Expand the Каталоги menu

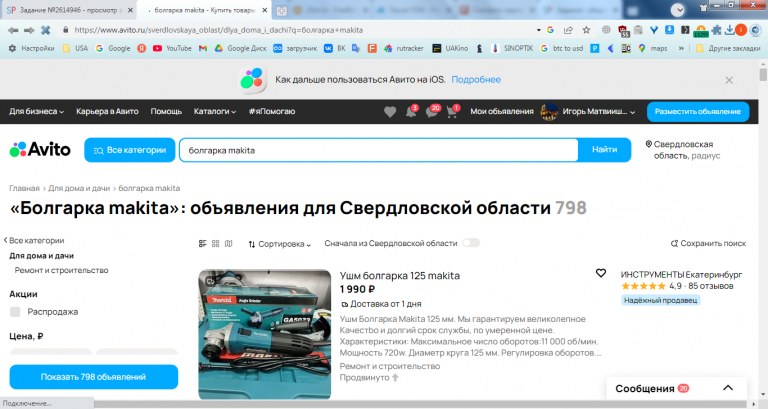point(215,112)
